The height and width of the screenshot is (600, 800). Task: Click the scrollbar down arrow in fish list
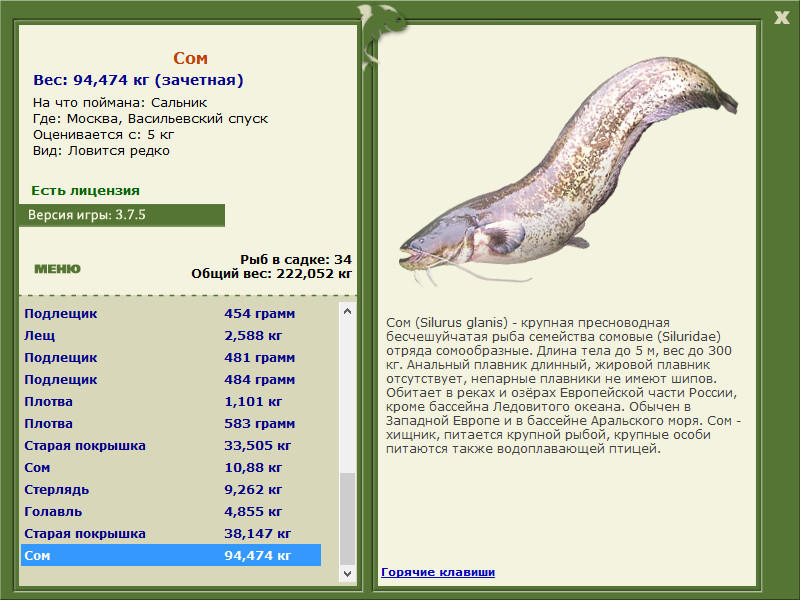347,573
